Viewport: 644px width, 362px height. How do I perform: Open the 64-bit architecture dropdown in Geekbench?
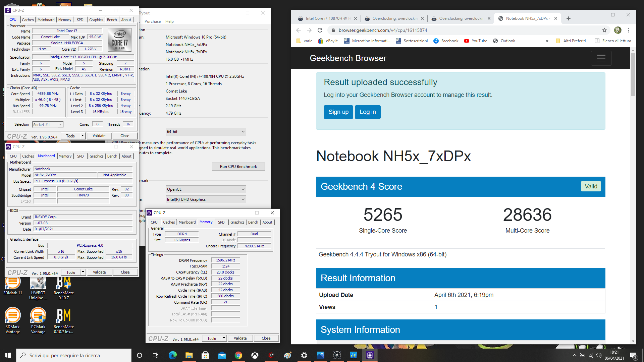point(206,131)
